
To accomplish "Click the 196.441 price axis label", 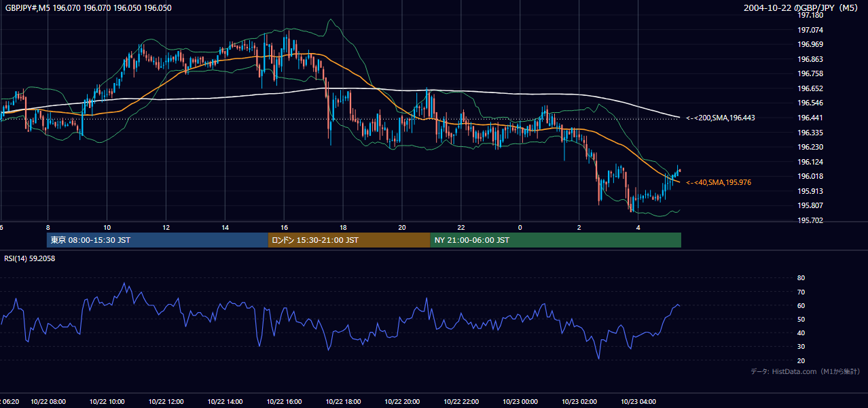I will pos(810,118).
